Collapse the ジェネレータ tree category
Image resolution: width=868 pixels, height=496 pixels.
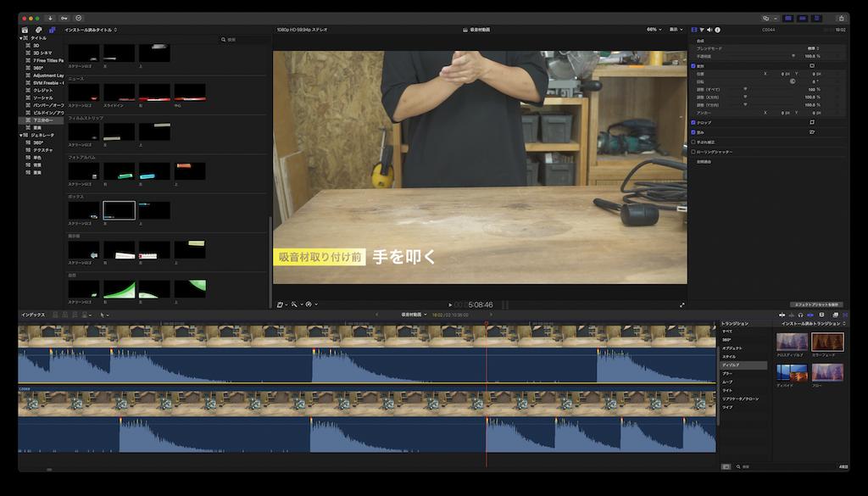pyautogui.click(x=21, y=135)
